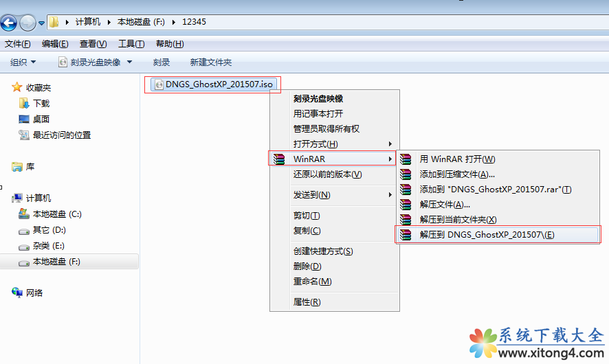Viewport: 609px width, 364px height.
Task: Choose 复制(C) in the context menu
Action: pos(307,231)
